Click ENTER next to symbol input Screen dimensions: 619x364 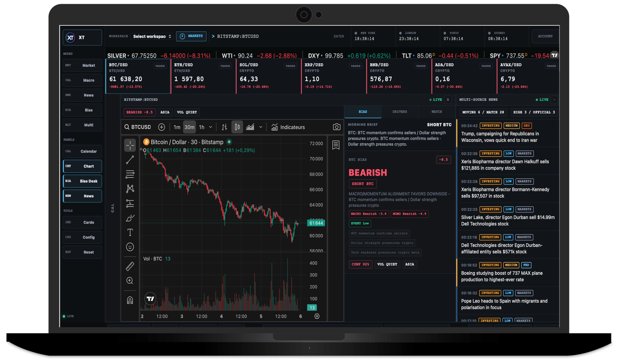coord(339,36)
